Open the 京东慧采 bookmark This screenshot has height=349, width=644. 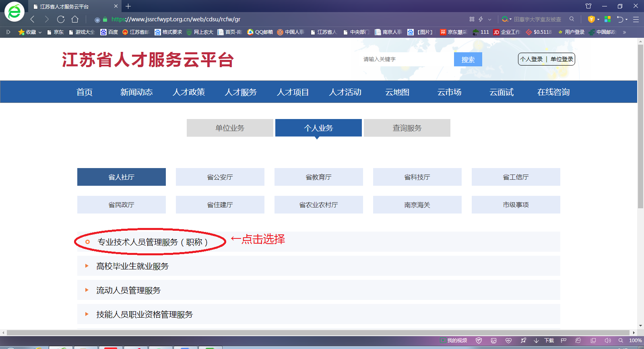pyautogui.click(x=454, y=32)
